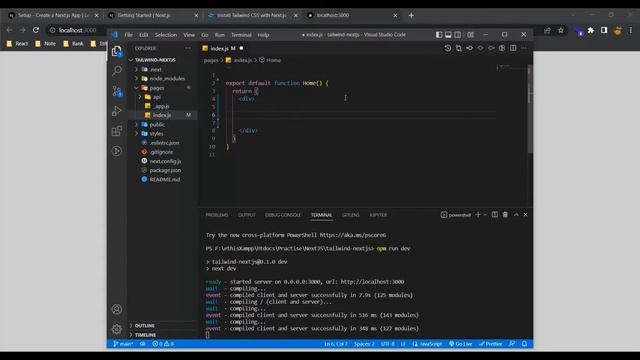This screenshot has height=360, width=640.
Task: Switch to the DEBUG CONSOLE panel tab
Action: [283, 215]
